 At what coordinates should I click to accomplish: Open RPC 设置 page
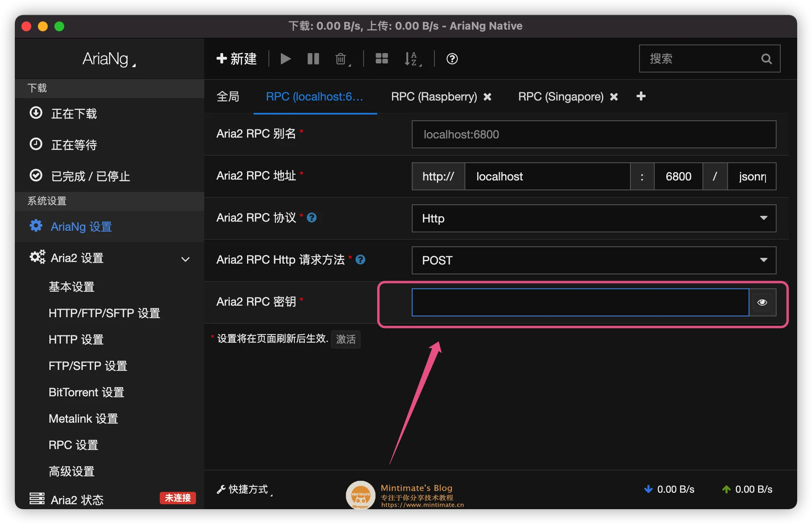[73, 445]
